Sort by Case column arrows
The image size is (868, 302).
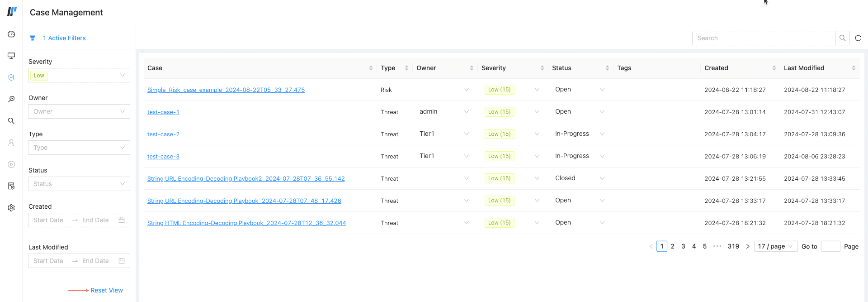click(x=371, y=68)
